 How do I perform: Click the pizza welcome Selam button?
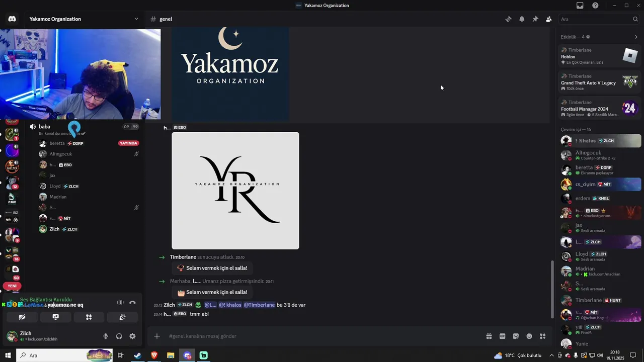pos(212,292)
